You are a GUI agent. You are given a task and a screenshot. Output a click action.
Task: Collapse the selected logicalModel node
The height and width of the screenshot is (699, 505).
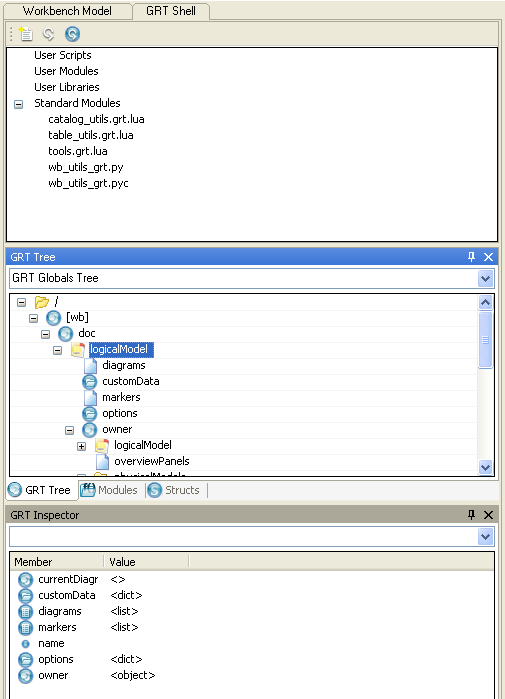(x=57, y=351)
